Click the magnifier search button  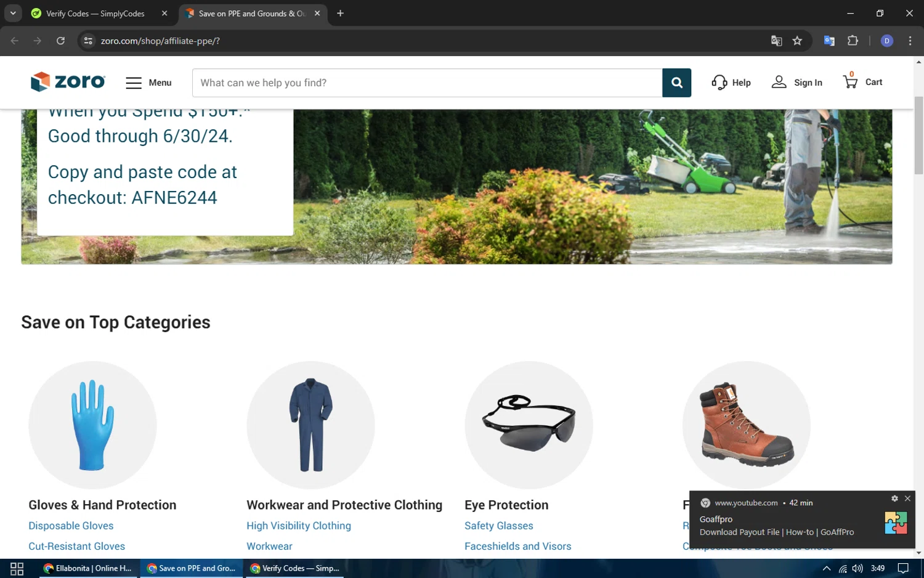[676, 83]
